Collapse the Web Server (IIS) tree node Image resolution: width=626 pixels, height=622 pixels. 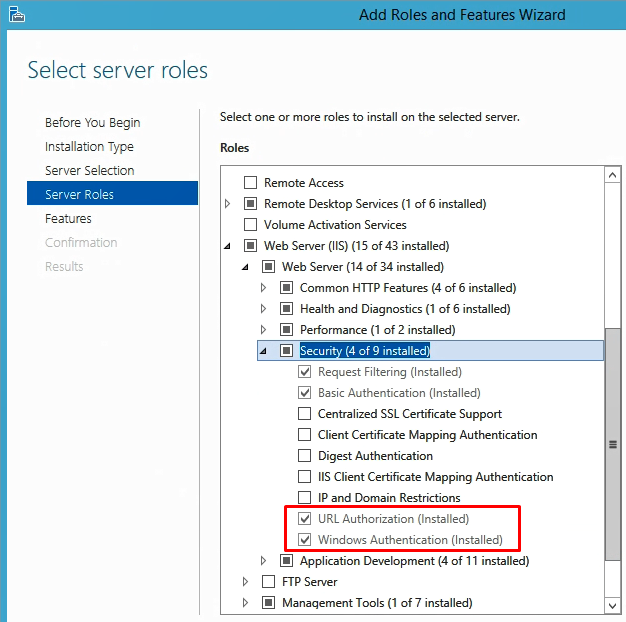pyautogui.click(x=228, y=246)
